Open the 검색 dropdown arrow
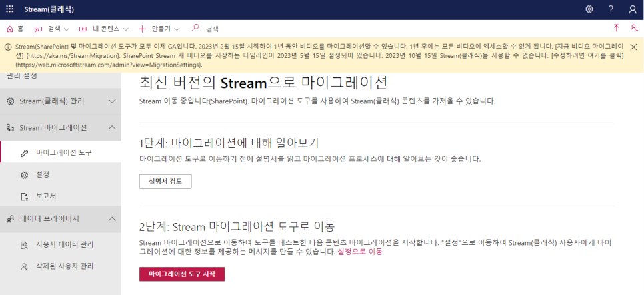 pyautogui.click(x=67, y=29)
